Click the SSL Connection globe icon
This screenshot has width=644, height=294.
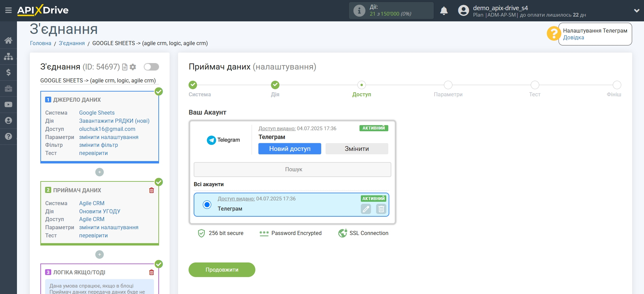click(343, 233)
